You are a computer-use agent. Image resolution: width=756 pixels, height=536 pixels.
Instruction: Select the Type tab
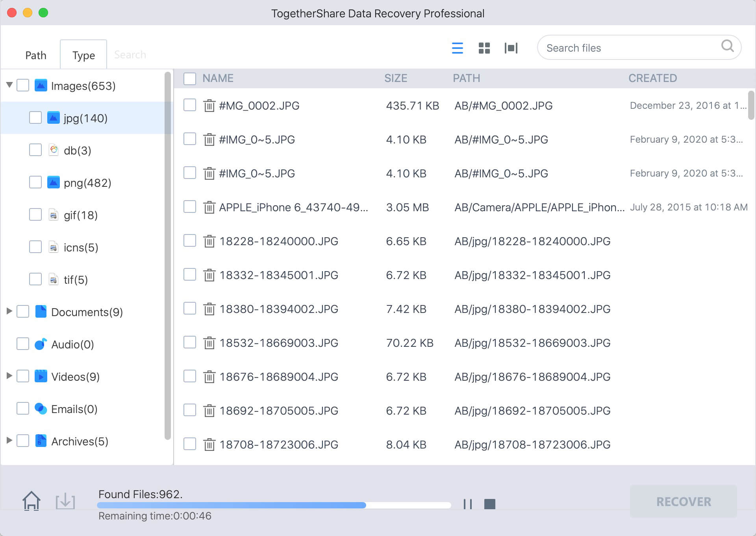[83, 54]
